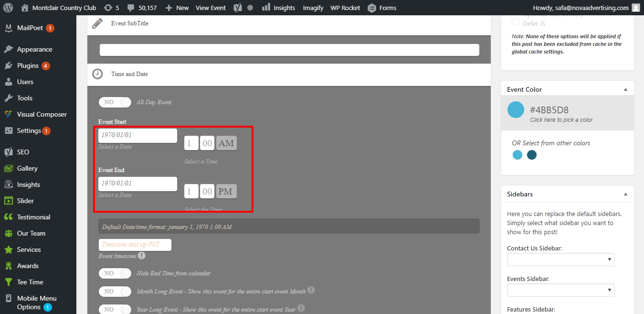Toggle Hide End Time from calendar
Screen dimensions: 644x314
115,273
